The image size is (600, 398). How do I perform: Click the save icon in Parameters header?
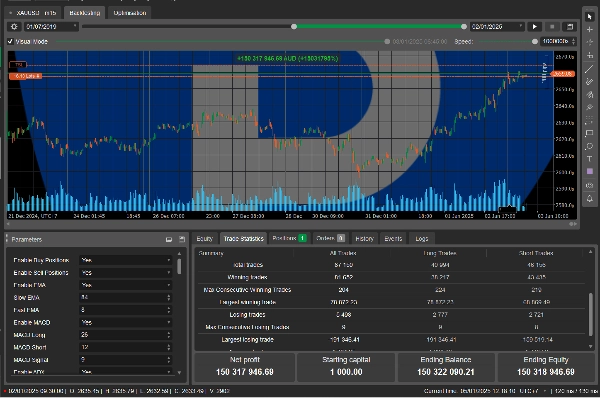click(182, 240)
